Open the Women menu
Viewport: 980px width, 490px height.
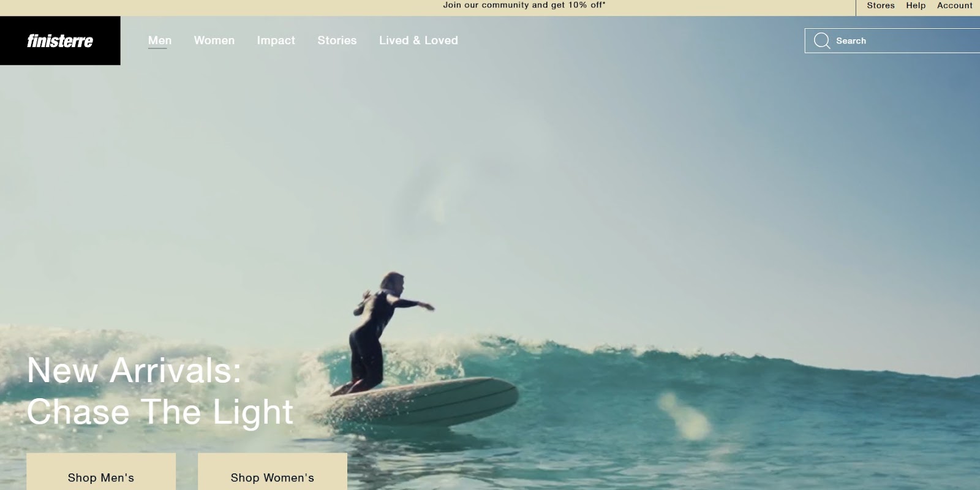pos(214,40)
